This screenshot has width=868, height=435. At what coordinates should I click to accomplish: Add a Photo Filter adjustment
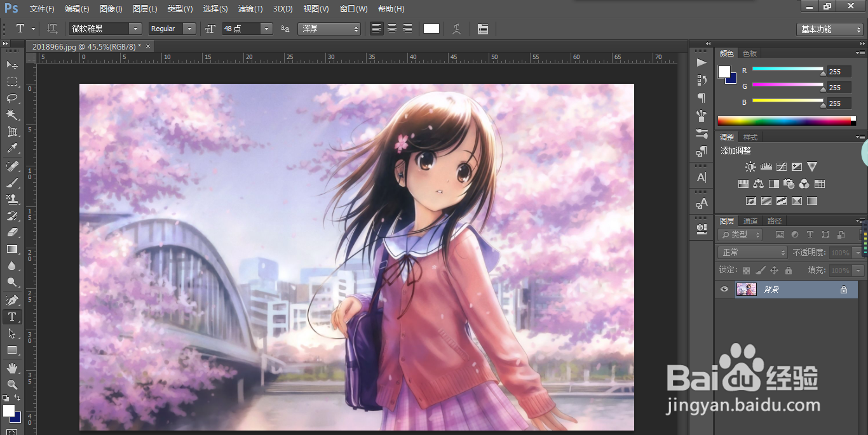click(789, 184)
